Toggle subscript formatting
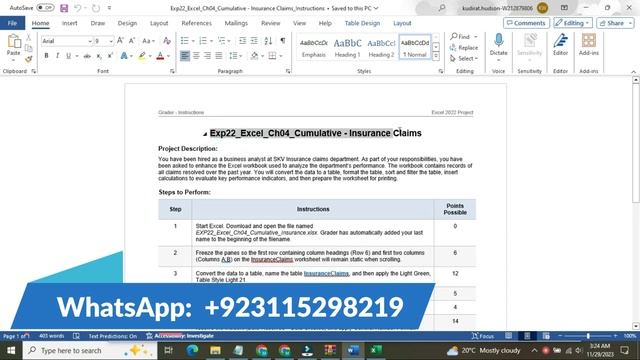640x360 pixels. 99,56
